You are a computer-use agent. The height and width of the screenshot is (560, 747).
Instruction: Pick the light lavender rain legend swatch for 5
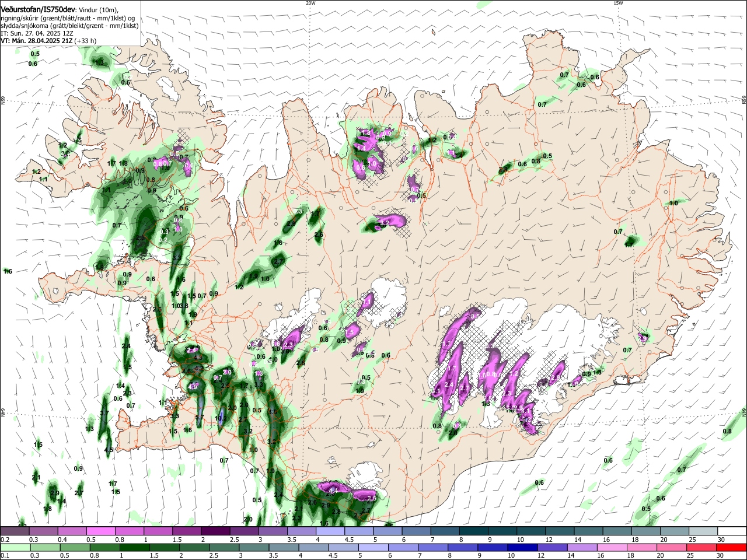click(x=373, y=547)
